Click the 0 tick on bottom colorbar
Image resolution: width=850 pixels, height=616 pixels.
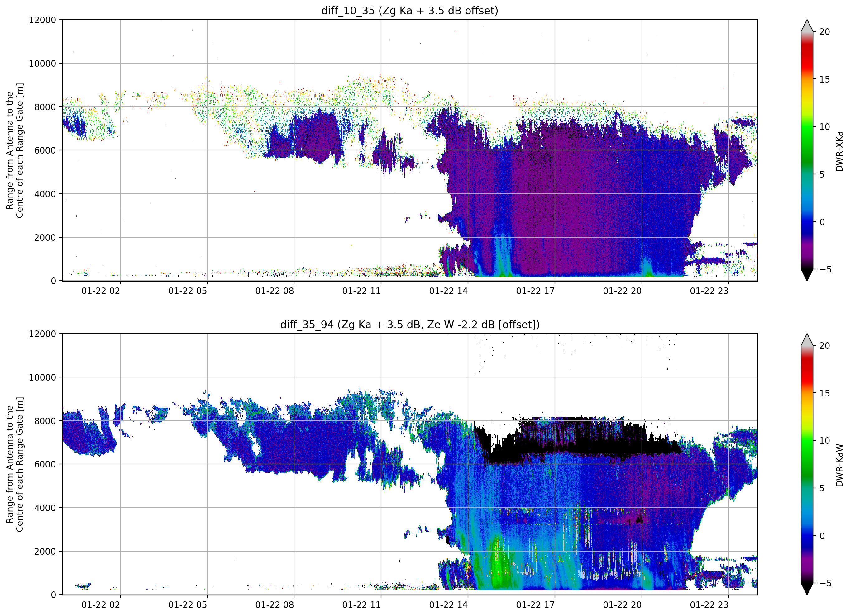pos(822,536)
